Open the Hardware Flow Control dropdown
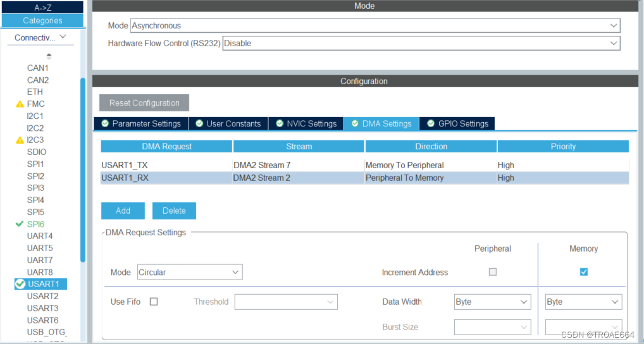644x344 pixels. [x=421, y=43]
